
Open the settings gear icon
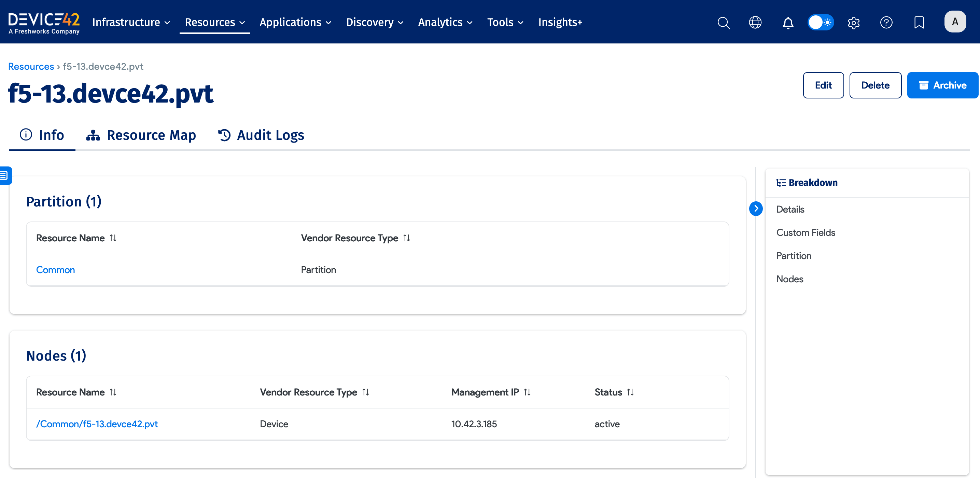(x=854, y=23)
